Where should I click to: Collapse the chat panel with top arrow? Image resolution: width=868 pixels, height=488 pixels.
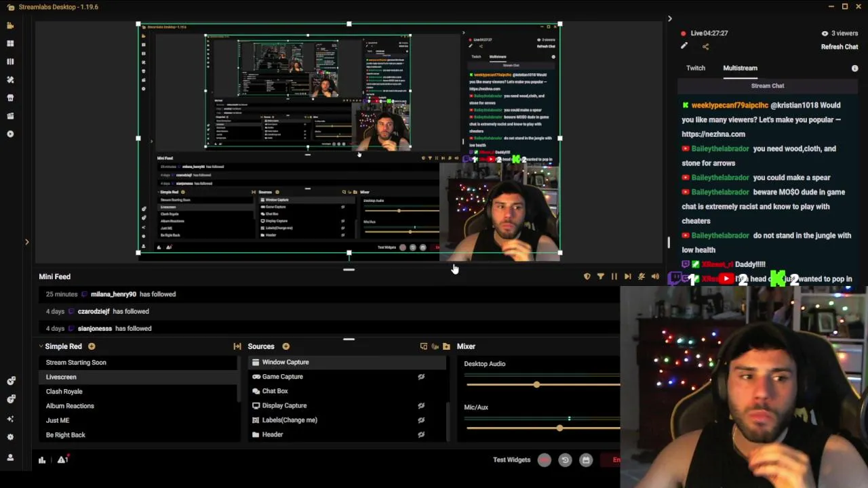(669, 19)
